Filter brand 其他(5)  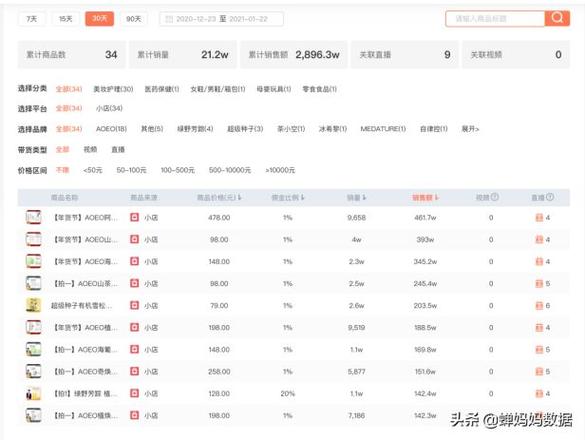point(152,129)
